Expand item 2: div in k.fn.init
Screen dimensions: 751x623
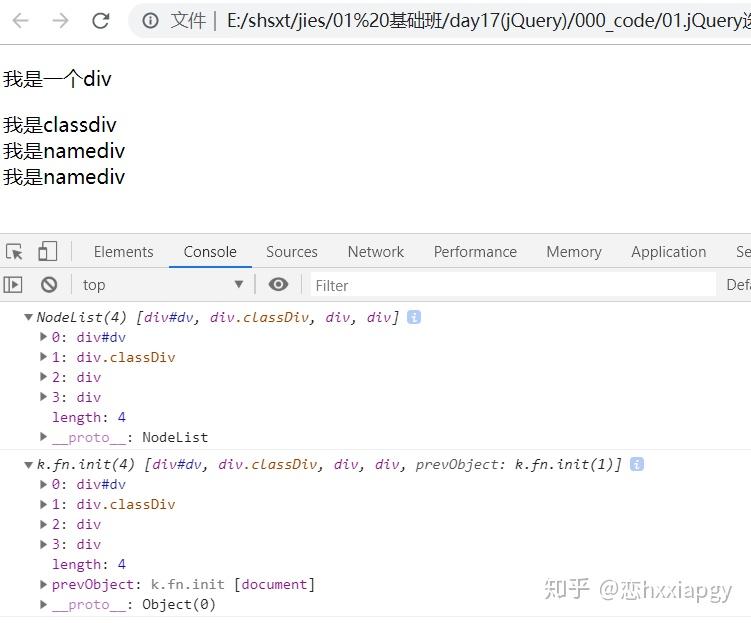(x=43, y=524)
